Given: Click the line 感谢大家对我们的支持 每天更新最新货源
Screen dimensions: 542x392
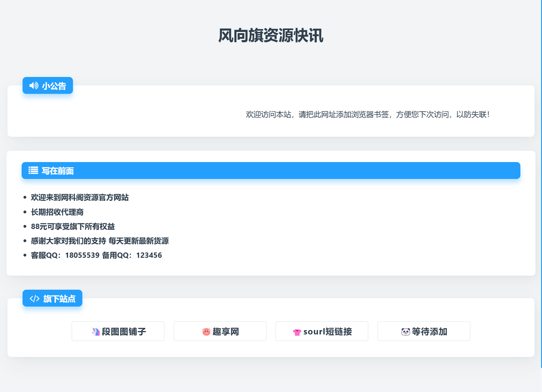Looking at the screenshot, I should [x=100, y=241].
